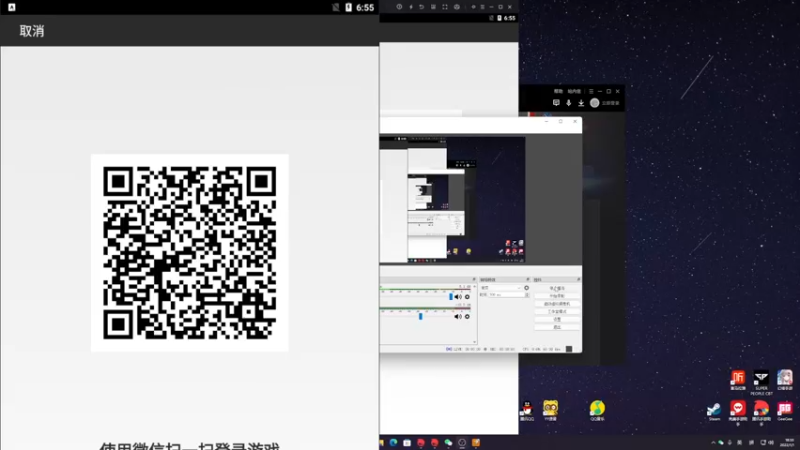Select the GeeGee desktop icon
Screen dimensions: 800x450
(x=785, y=411)
